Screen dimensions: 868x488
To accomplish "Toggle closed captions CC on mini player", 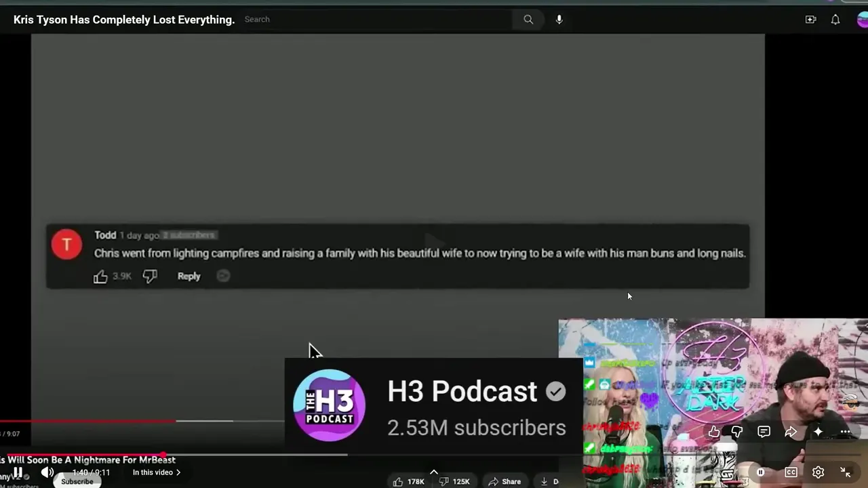I will pos(791,472).
